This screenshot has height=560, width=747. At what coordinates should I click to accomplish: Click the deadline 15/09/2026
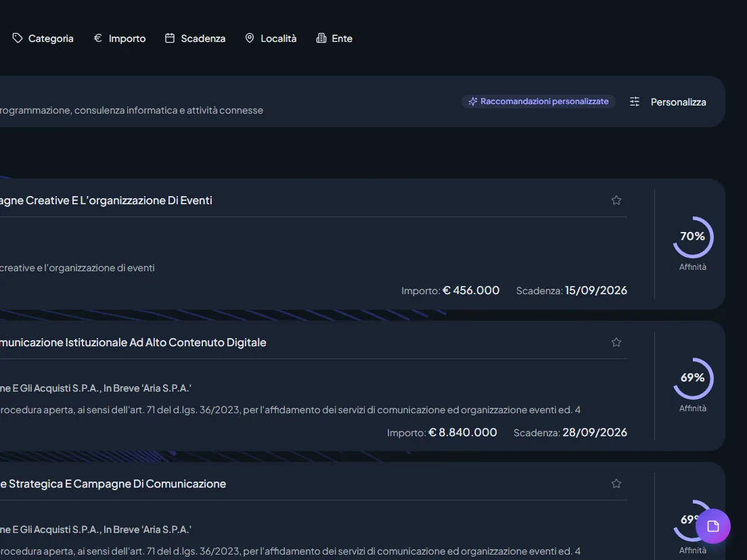(596, 290)
